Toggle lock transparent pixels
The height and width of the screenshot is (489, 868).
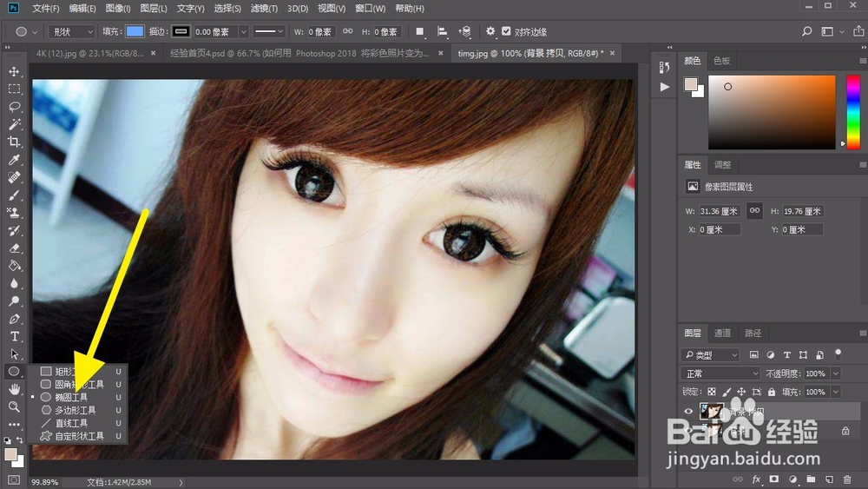pos(712,392)
